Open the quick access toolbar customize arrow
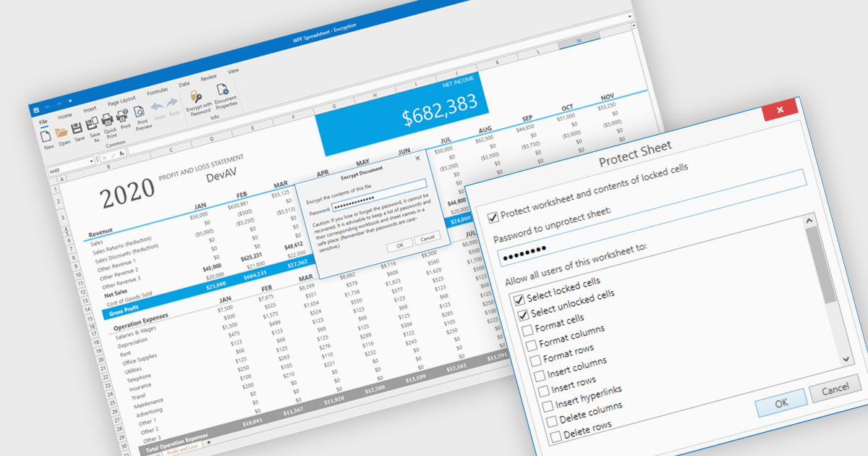The height and width of the screenshot is (456, 868). click(70, 101)
